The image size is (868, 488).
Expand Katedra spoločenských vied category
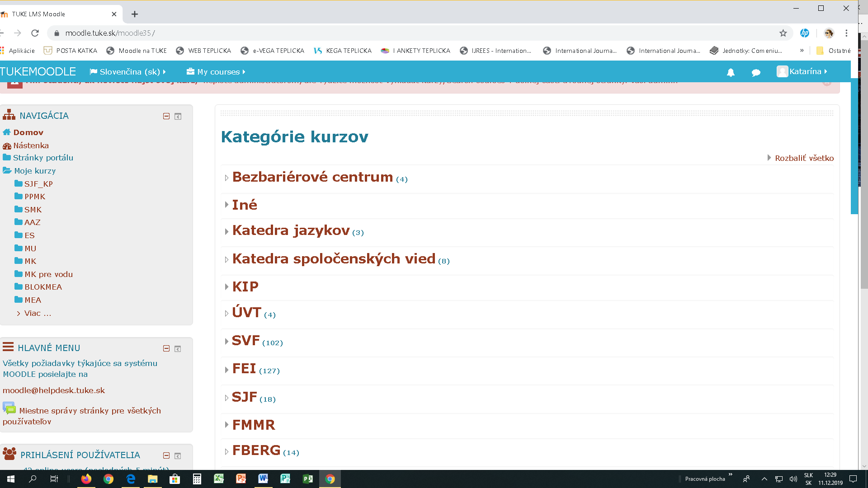point(226,260)
